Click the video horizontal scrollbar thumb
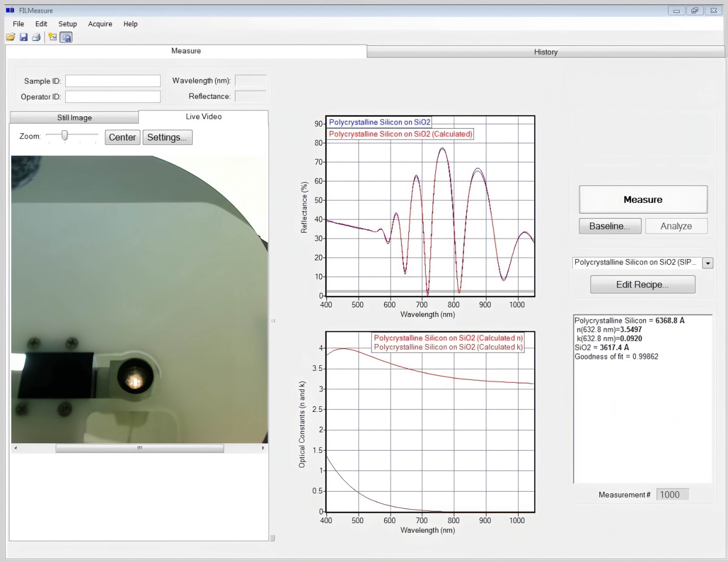Screen dimensions: 728x562 point(140,448)
